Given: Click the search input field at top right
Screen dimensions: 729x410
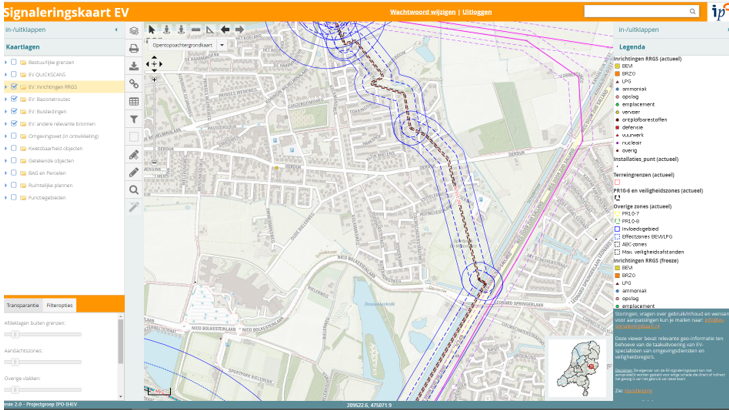Looking at the screenshot, I should [x=636, y=11].
